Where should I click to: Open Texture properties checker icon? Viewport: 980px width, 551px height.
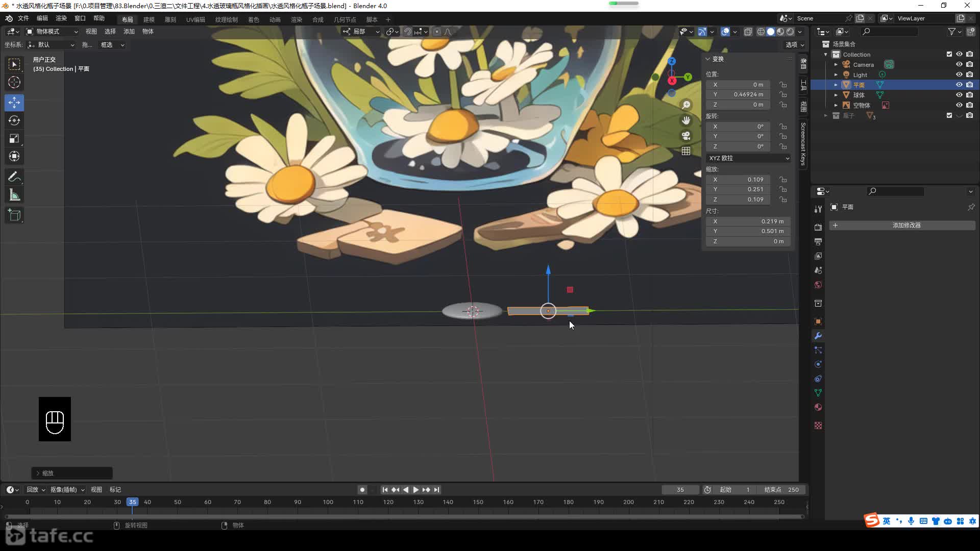[818, 425]
